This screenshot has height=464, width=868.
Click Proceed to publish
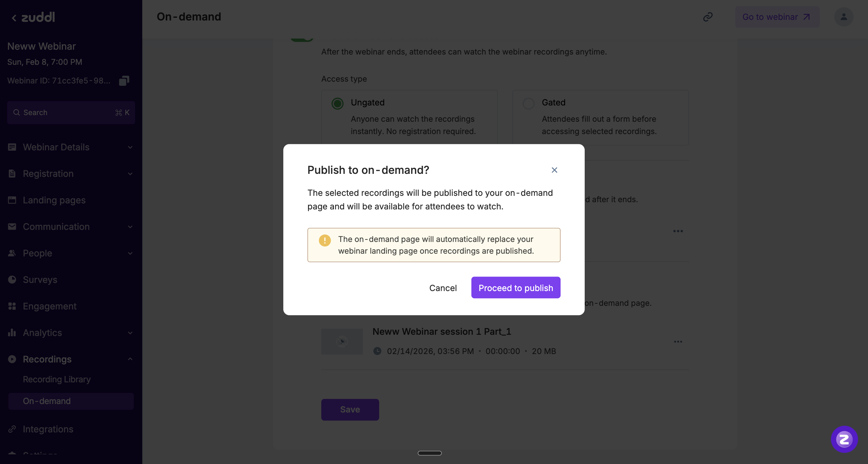click(x=516, y=288)
